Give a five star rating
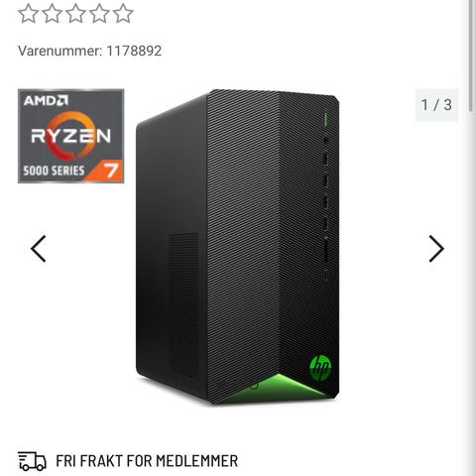The height and width of the screenshot is (476, 476). [x=123, y=14]
